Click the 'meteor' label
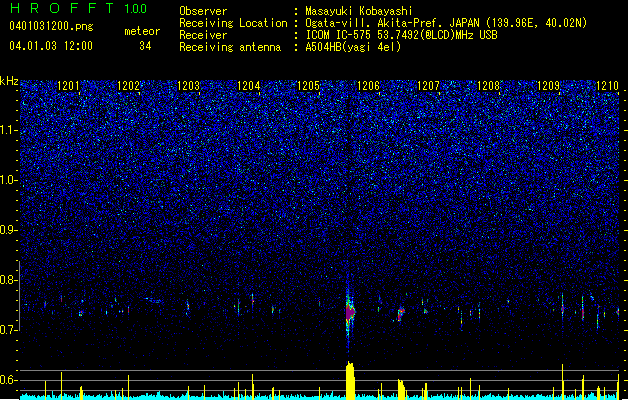This screenshot has height=400, width=629. [142, 31]
